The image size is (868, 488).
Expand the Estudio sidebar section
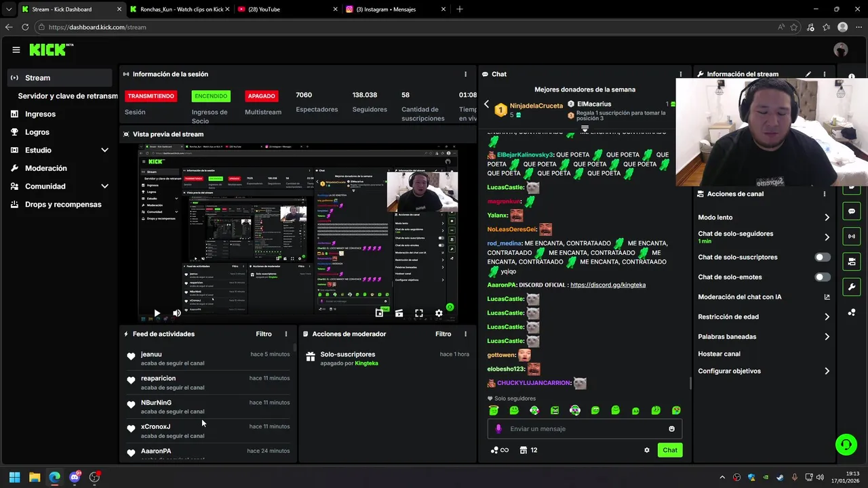(x=104, y=150)
